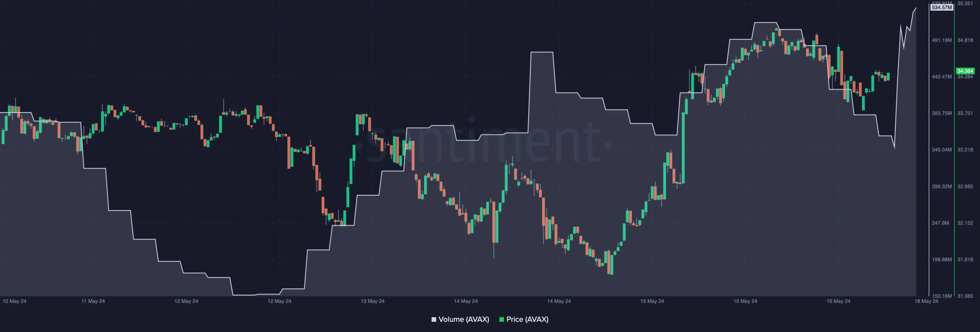Click the 33.751 price axis value
The height and width of the screenshot is (332, 980).
point(965,113)
